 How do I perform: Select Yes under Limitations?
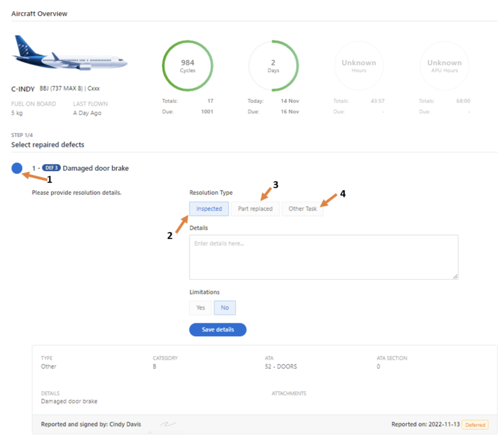(200, 308)
